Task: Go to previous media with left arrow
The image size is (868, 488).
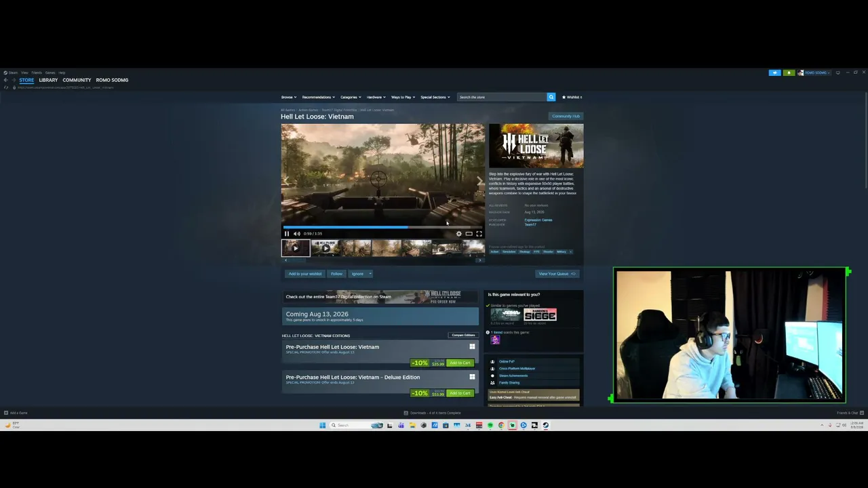Action: [286, 181]
